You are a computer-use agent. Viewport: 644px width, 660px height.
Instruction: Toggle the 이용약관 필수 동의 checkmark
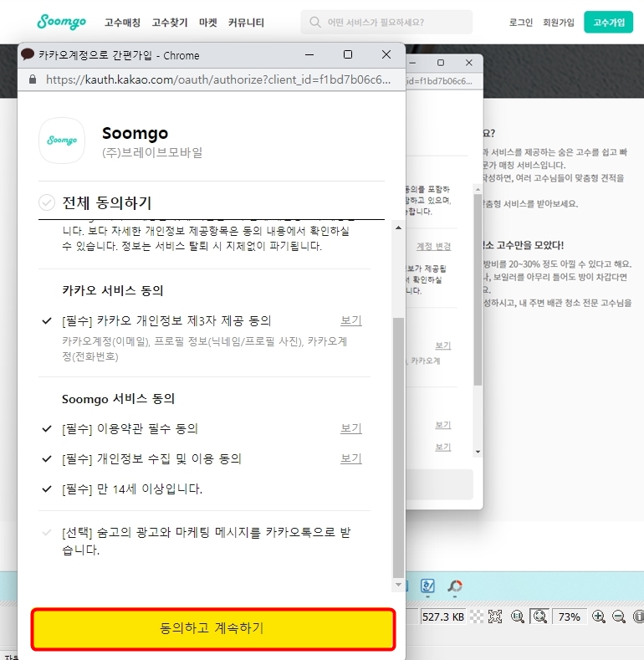tap(47, 428)
